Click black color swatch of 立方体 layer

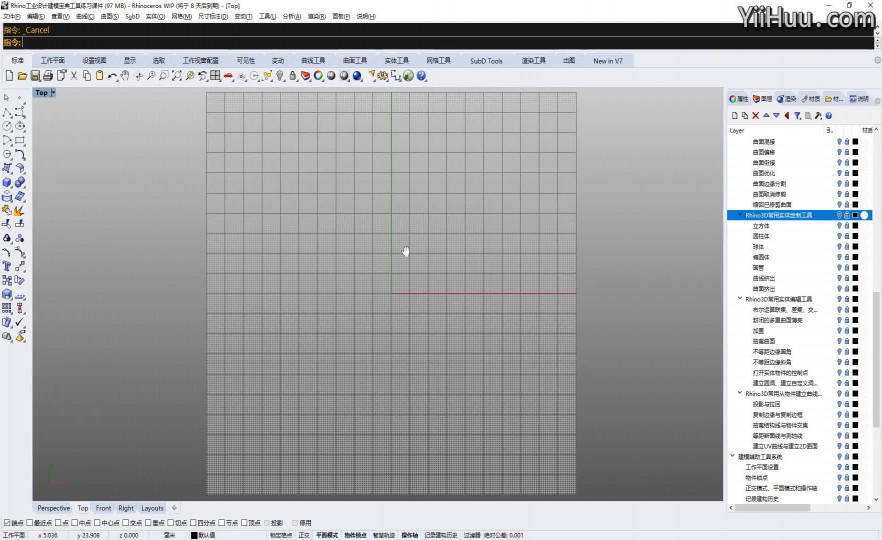click(x=856, y=226)
